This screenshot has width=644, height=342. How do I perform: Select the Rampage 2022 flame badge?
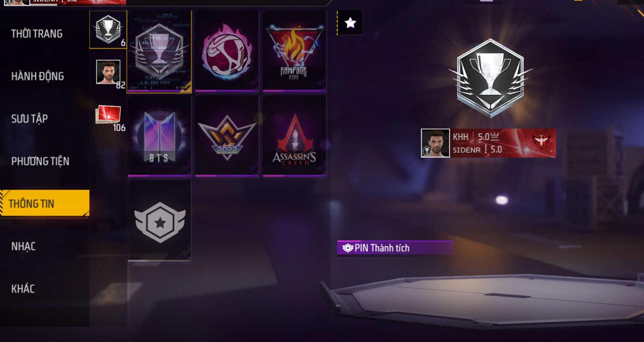294,52
